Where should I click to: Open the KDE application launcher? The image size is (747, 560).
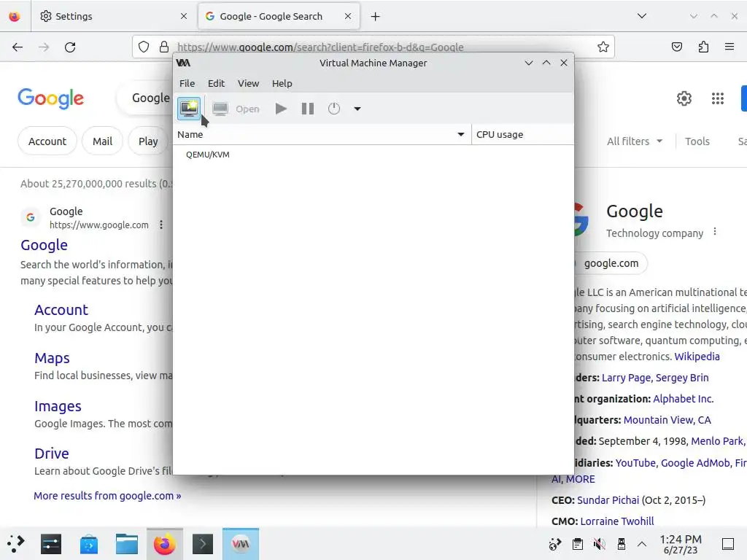tap(16, 544)
